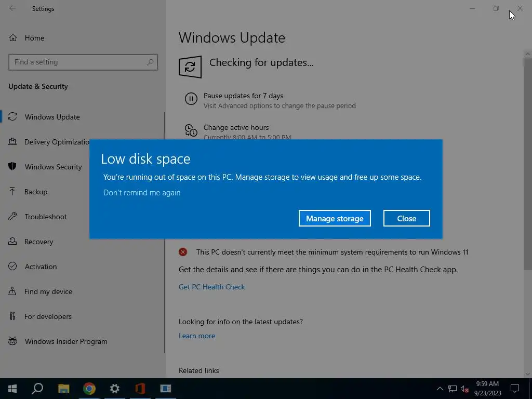This screenshot has width=532, height=399.
Task: Click the red error icon for Windows 11 requirements
Action: (183, 252)
